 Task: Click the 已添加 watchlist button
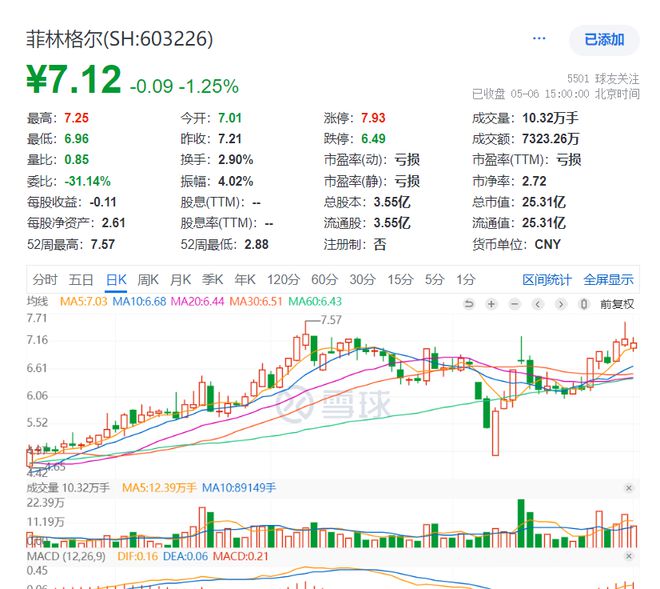tap(604, 40)
